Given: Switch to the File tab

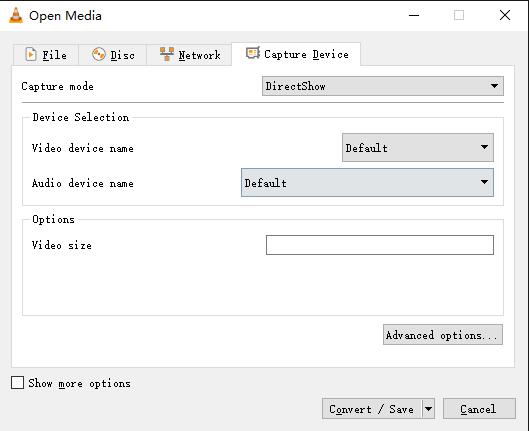Looking at the screenshot, I should coord(46,55).
